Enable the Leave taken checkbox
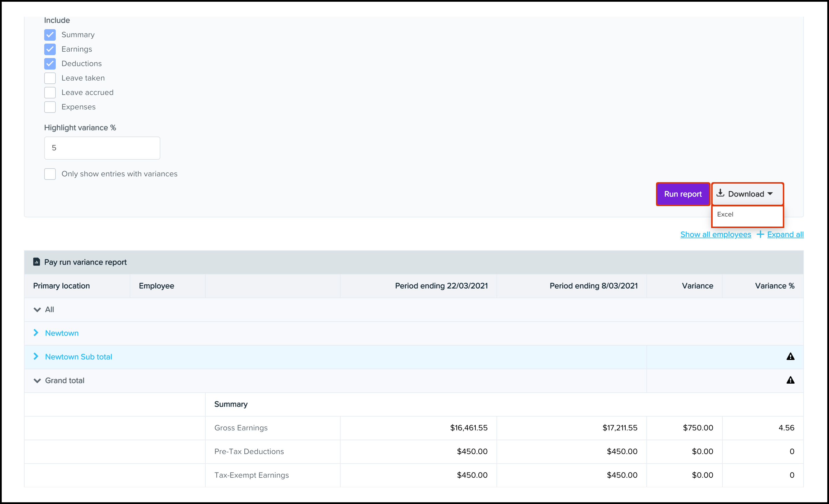 coord(50,78)
